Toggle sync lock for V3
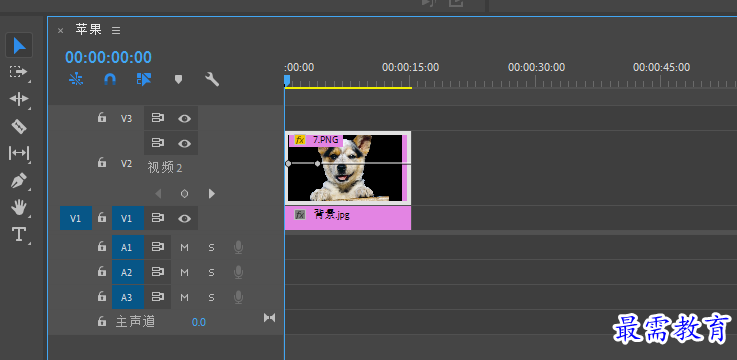The width and height of the screenshot is (737, 360). coord(157,118)
